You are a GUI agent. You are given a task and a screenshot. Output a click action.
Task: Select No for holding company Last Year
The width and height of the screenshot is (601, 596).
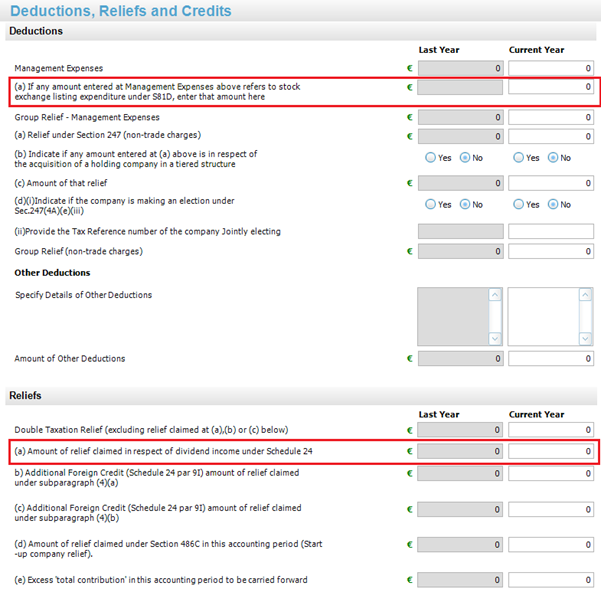click(465, 158)
